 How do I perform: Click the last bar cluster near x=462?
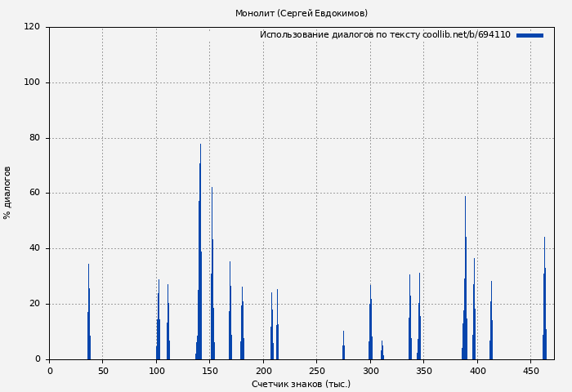click(544, 318)
